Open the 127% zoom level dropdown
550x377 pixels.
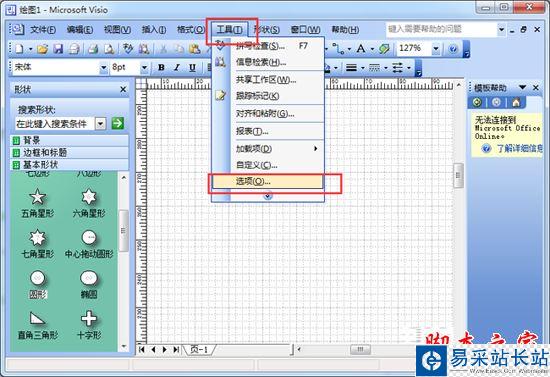click(436, 49)
